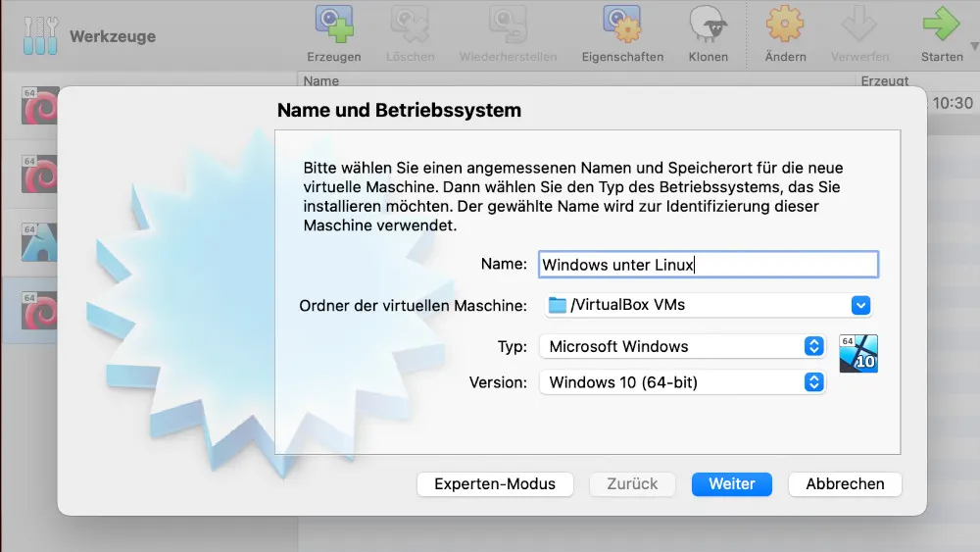Click the Löschen toolbar icon
980x552 pixels.
coord(410,25)
